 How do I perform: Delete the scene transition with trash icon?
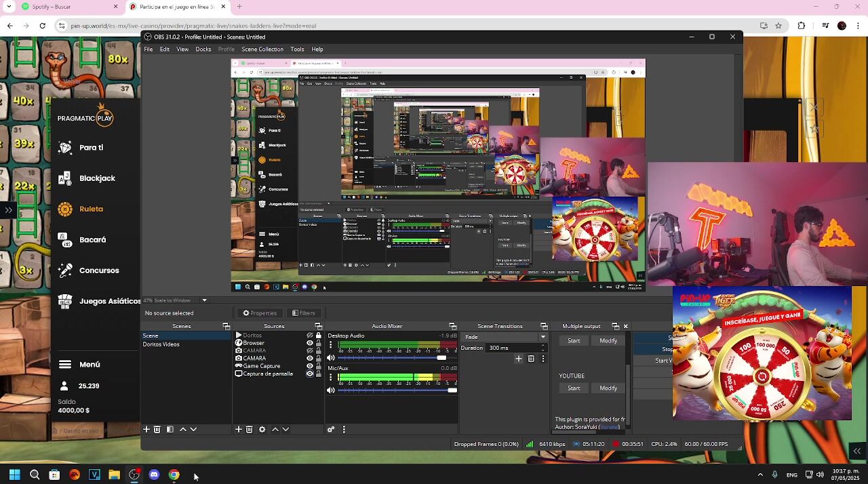click(x=531, y=359)
